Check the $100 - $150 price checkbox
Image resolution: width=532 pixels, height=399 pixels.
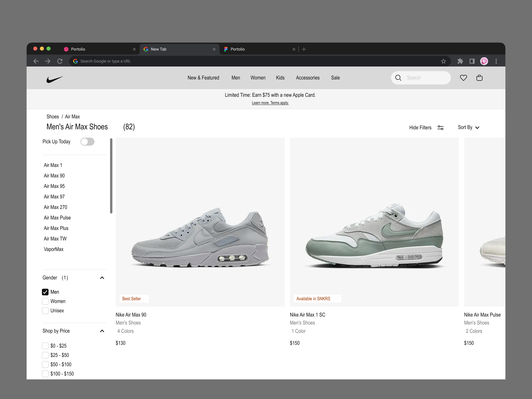(x=45, y=374)
